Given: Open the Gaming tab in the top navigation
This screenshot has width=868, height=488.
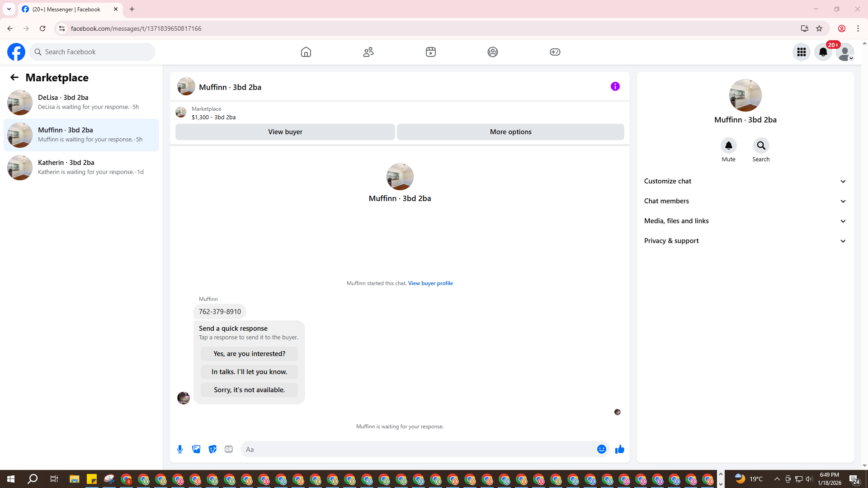Looking at the screenshot, I should tap(555, 52).
